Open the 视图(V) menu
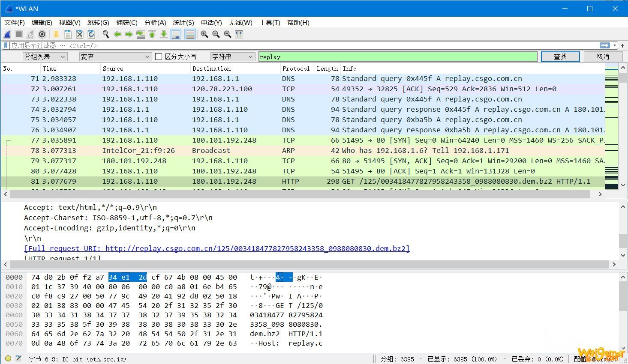Viewport: 628px width, 364px height. point(70,22)
